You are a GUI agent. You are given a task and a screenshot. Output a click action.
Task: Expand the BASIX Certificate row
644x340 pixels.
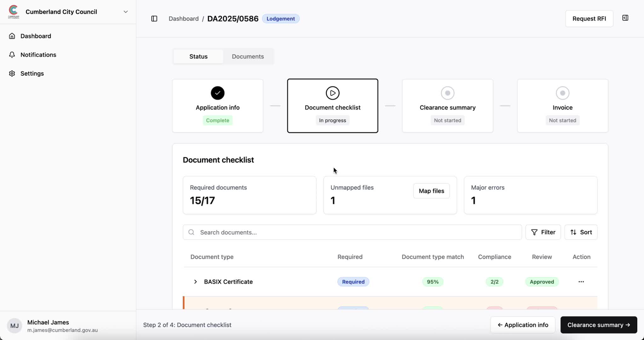pos(195,282)
